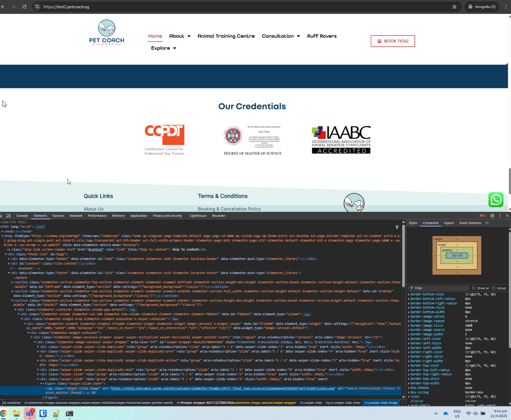Switch to the Network tab in DevTools
The width and height of the screenshot is (511, 420).
[x=76, y=216]
